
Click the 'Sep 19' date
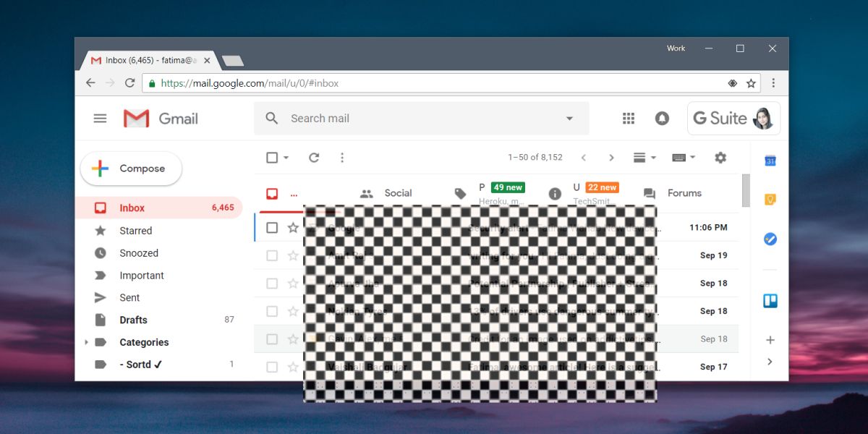coord(714,255)
